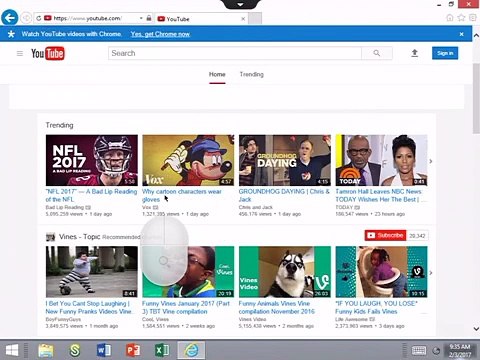Screen dimensions: 480x360
Task: Click Internet Explorer taskbar icon
Action: tap(191, 350)
